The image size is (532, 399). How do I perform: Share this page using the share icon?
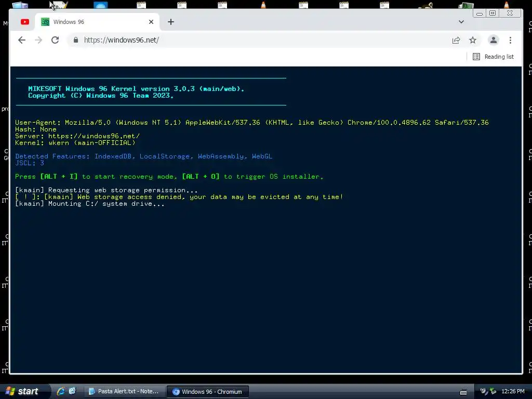pos(456,40)
